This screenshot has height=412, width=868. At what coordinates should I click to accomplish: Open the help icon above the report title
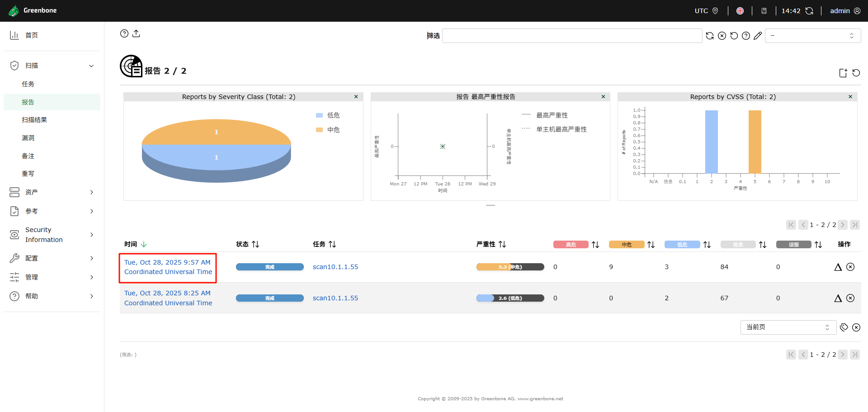point(124,33)
